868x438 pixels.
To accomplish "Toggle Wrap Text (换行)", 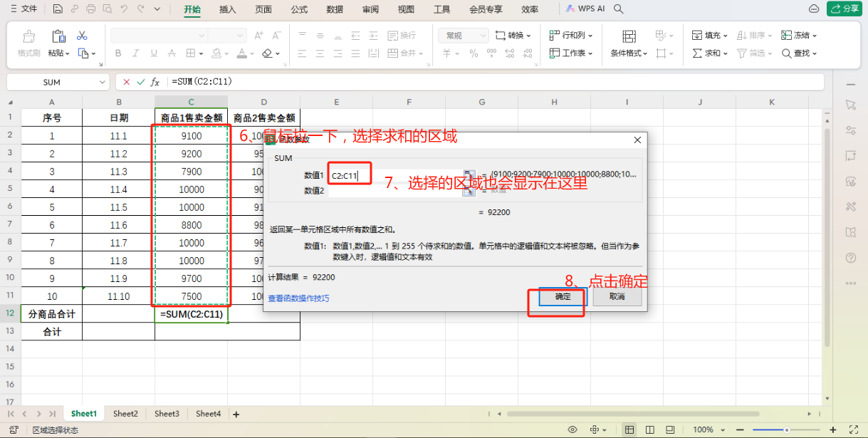I will tap(402, 35).
